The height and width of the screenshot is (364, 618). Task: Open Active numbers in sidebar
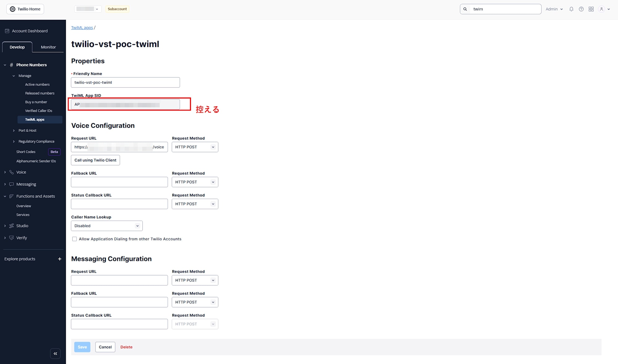coord(37,84)
